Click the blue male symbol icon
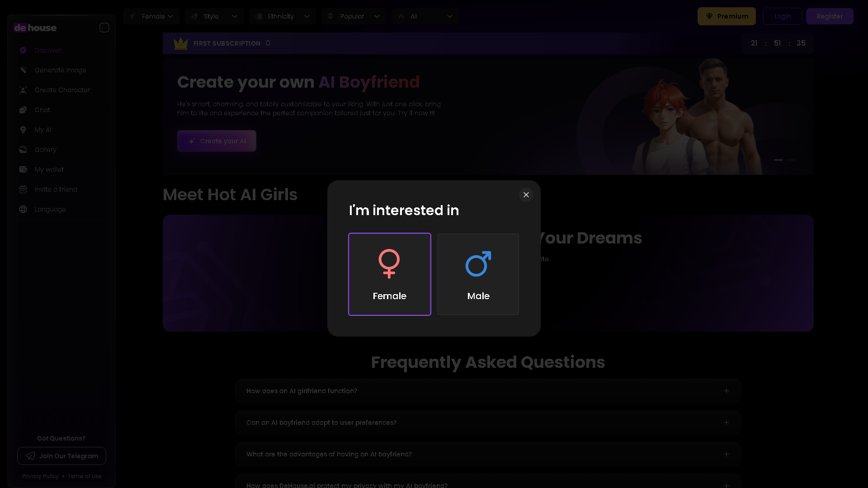868x488 pixels. tap(478, 263)
